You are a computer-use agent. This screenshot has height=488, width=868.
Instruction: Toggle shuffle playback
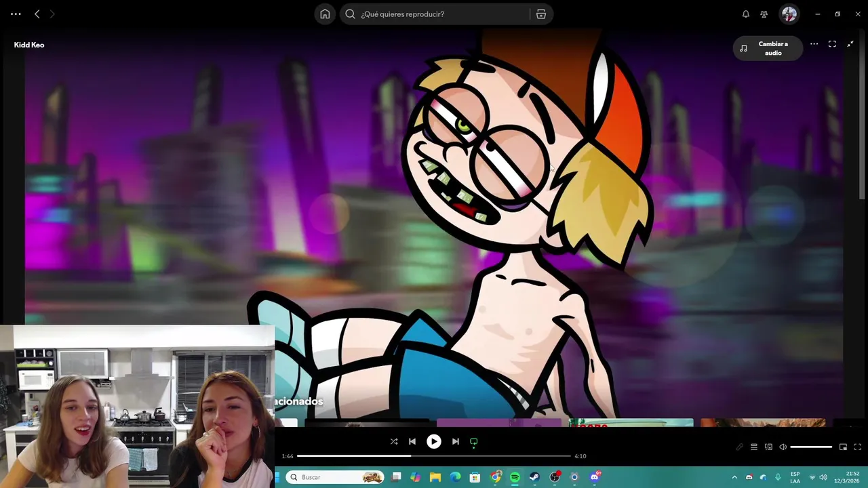coord(394,441)
